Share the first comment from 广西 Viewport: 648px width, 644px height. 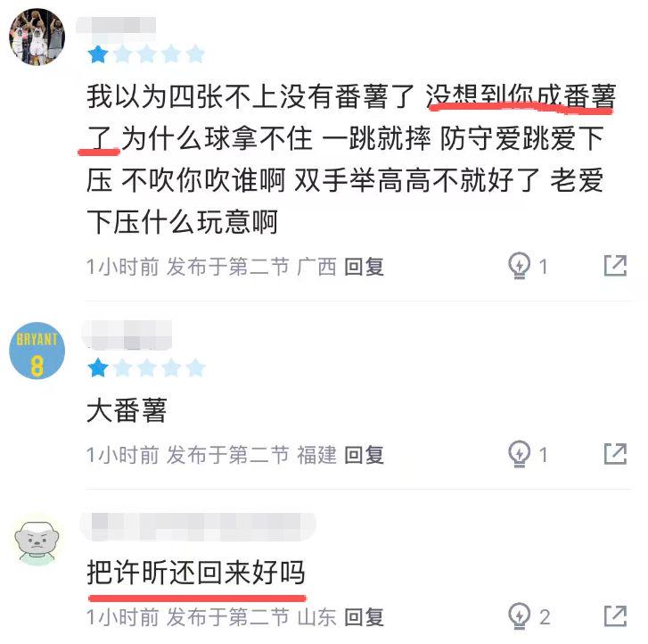615,266
